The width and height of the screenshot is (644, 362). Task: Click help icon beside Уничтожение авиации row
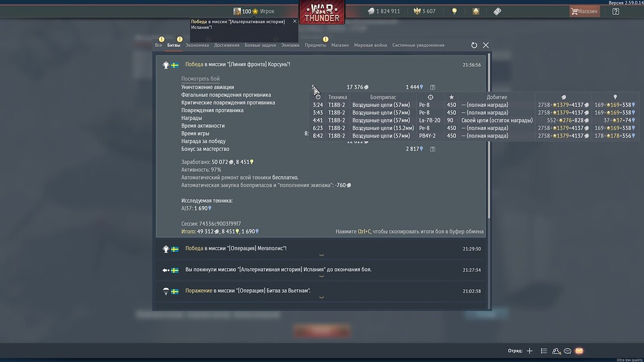pos(433,87)
